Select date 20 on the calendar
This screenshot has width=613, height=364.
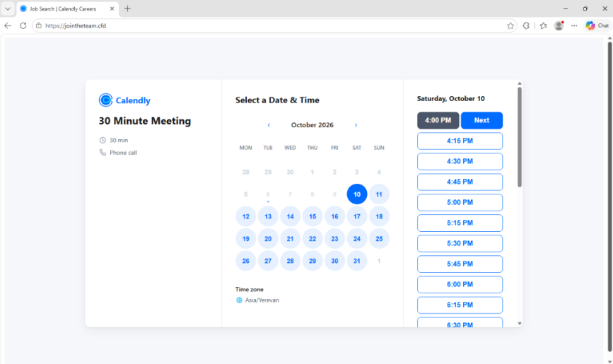268,238
